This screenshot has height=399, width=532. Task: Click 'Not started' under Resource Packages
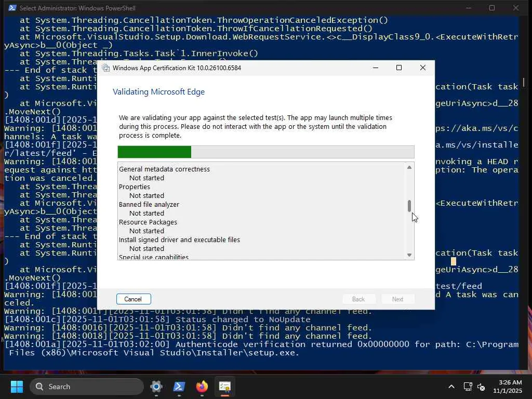(x=147, y=231)
